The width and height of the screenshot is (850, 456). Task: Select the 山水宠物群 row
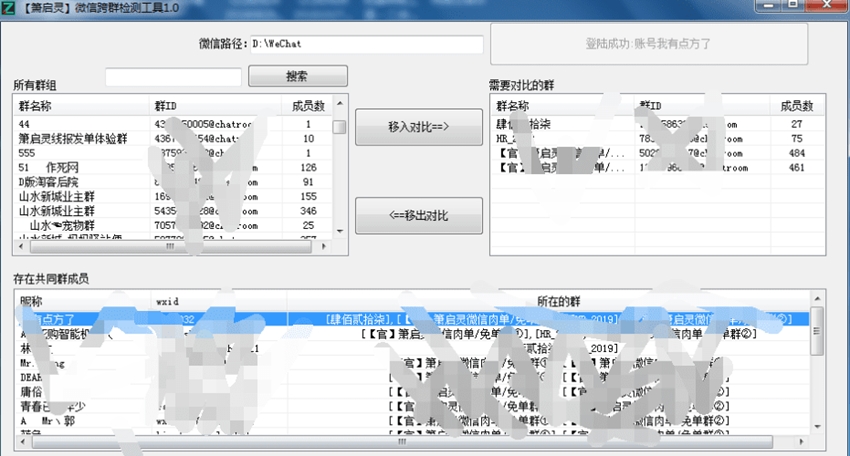click(x=173, y=226)
